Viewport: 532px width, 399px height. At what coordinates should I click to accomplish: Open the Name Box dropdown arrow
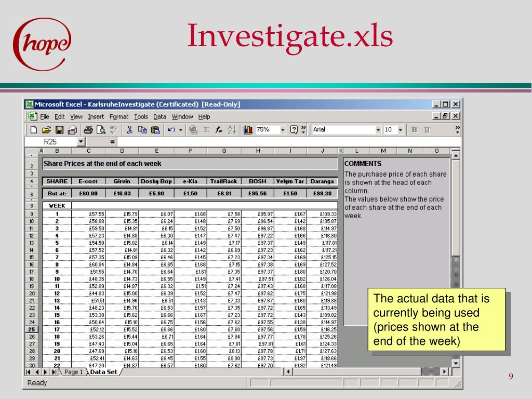tap(81, 142)
